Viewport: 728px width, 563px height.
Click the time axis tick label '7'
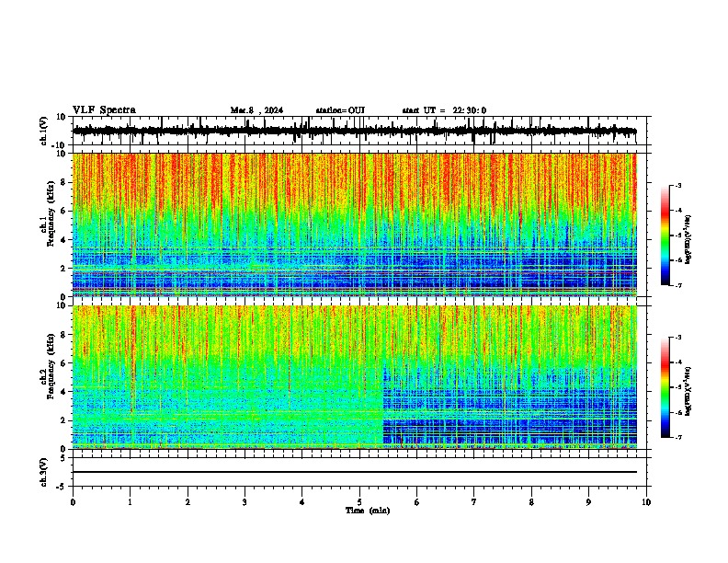(x=474, y=502)
